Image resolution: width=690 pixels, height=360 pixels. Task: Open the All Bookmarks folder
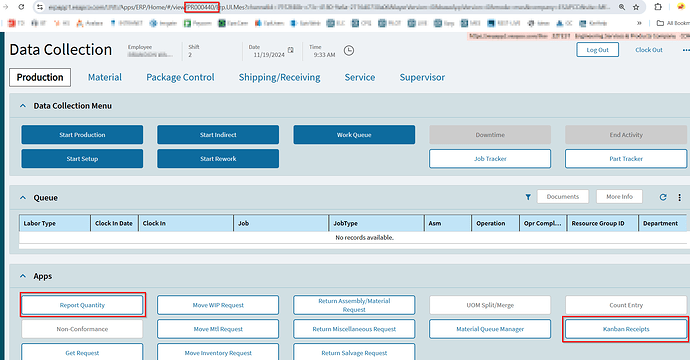(x=672, y=23)
